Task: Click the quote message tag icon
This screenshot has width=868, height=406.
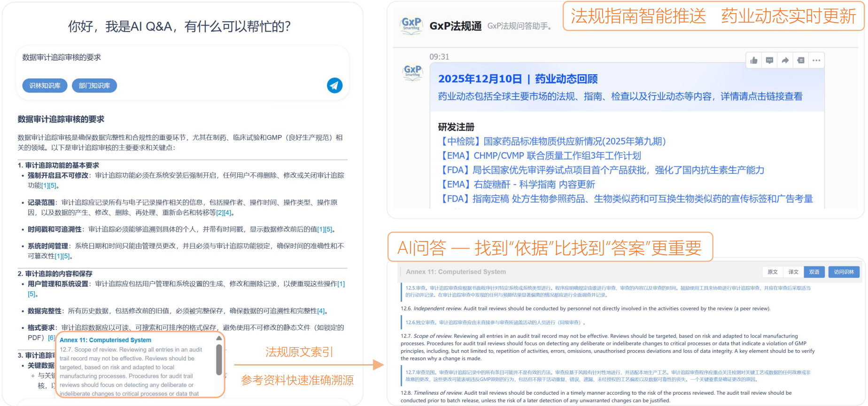Action: (x=801, y=60)
